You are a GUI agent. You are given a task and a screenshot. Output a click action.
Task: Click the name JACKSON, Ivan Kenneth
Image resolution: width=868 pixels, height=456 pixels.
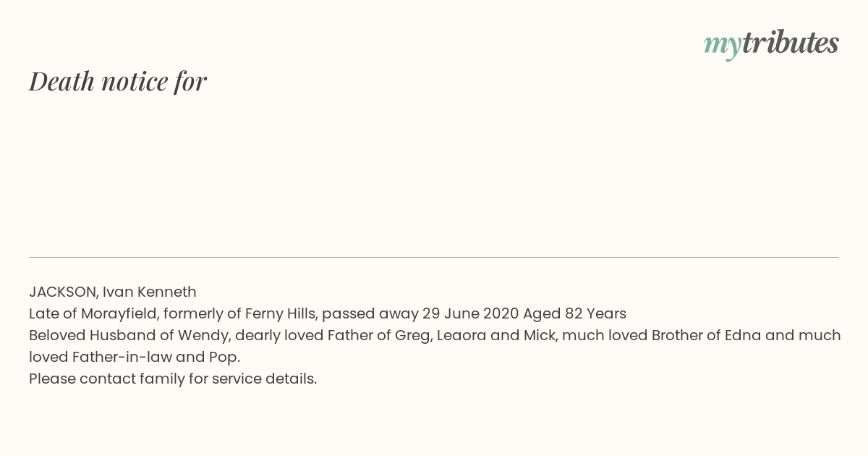113,292
